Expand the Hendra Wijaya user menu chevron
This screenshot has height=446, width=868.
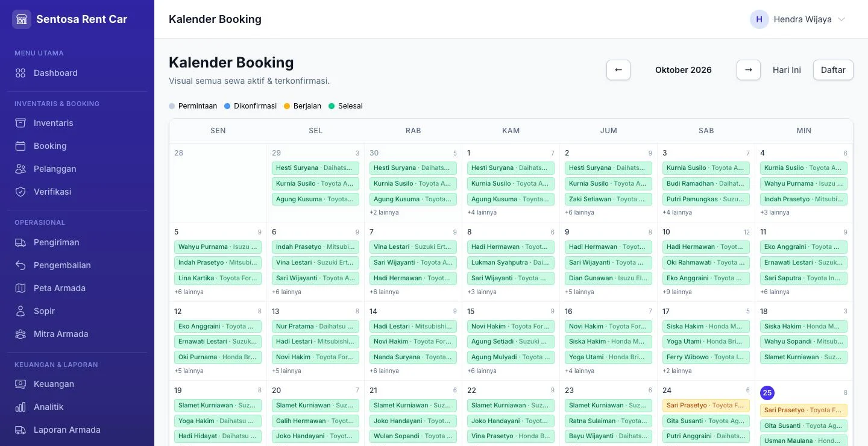(x=841, y=19)
